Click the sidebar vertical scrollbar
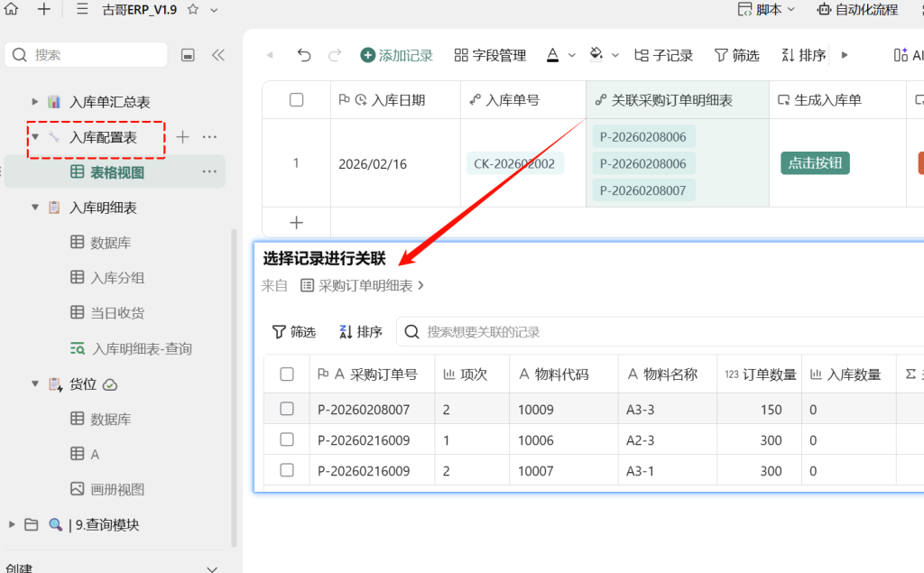The height and width of the screenshot is (573, 924). point(234,388)
